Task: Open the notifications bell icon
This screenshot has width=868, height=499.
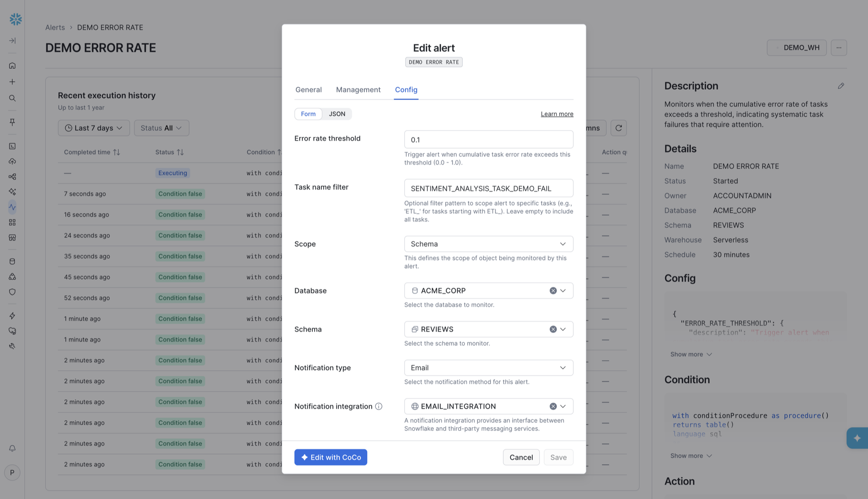Action: 12,448
